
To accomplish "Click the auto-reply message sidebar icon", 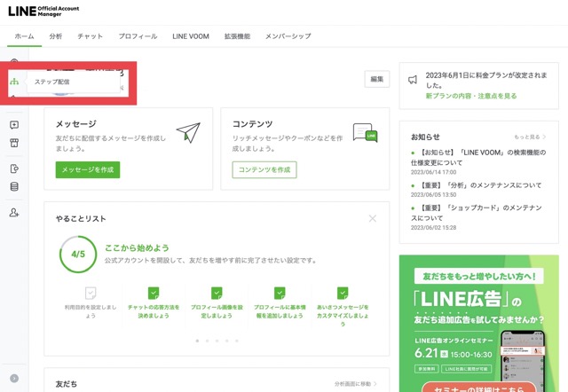I will pyautogui.click(x=14, y=125).
